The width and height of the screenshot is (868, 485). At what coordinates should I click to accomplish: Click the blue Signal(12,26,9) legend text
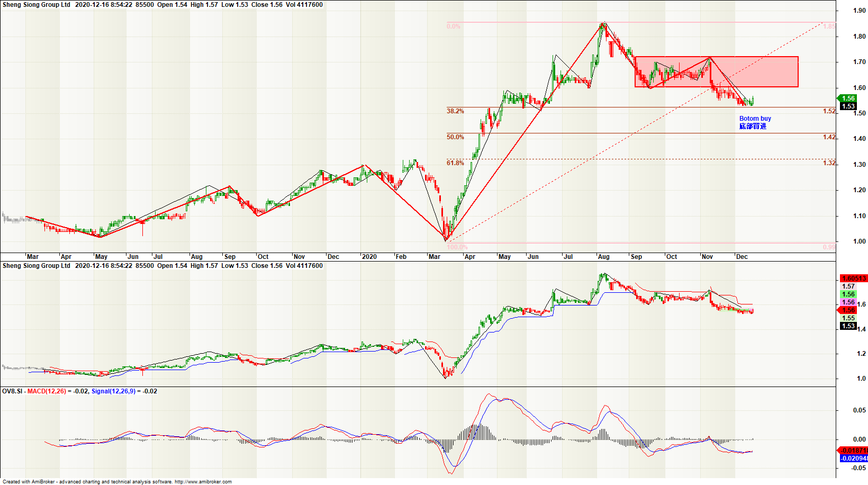click(113, 391)
